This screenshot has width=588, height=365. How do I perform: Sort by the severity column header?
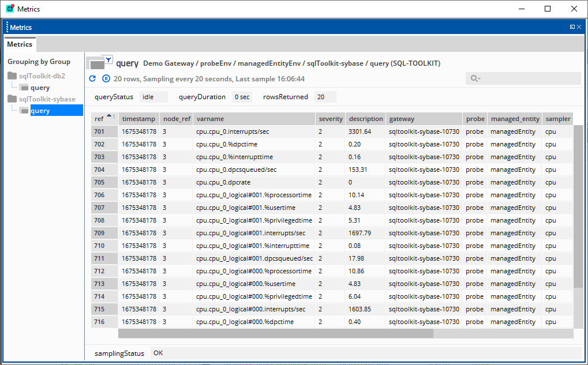coord(331,119)
